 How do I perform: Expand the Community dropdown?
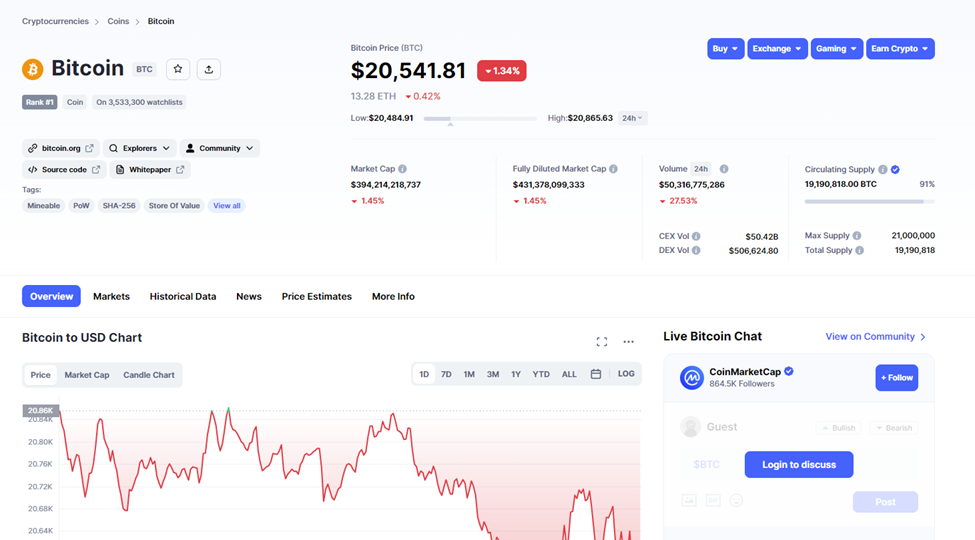pos(219,148)
